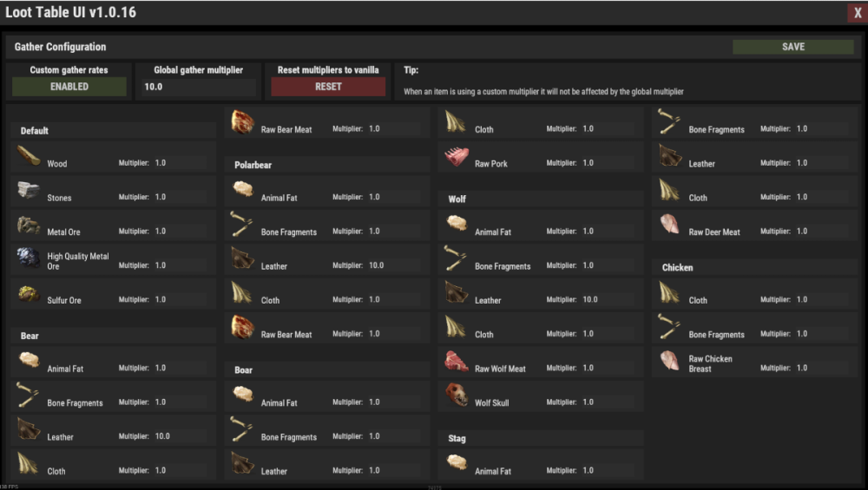Toggle the Custom gather rates ENABLED button

point(69,87)
